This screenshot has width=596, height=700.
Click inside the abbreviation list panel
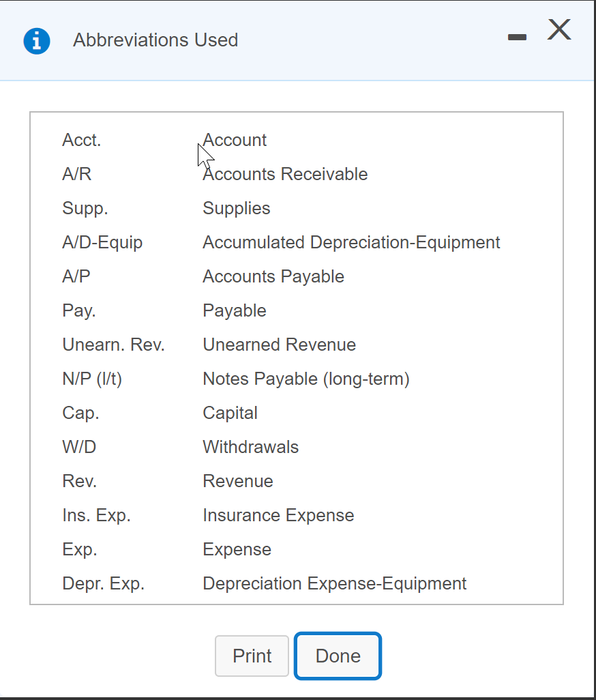coord(297,358)
